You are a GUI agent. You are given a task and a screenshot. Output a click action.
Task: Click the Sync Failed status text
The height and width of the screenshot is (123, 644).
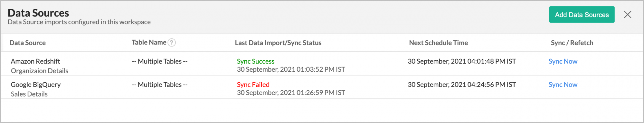pyautogui.click(x=253, y=85)
